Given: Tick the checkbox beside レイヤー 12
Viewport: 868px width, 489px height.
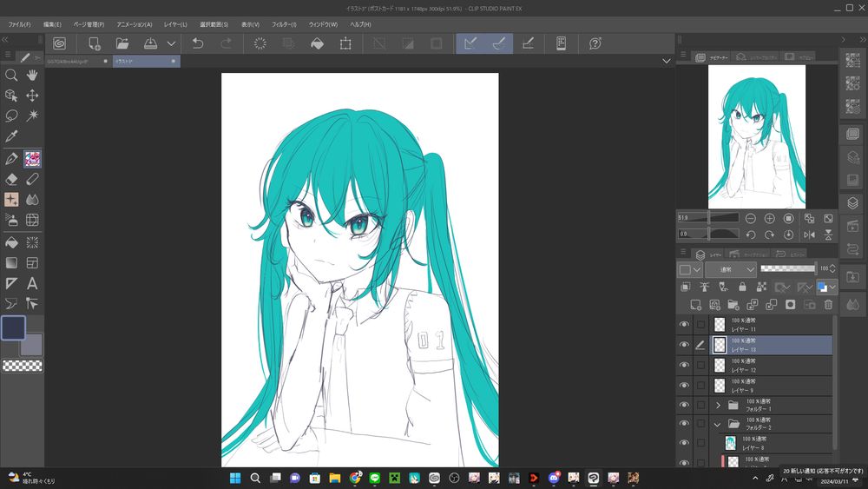Looking at the screenshot, I should (700, 365).
